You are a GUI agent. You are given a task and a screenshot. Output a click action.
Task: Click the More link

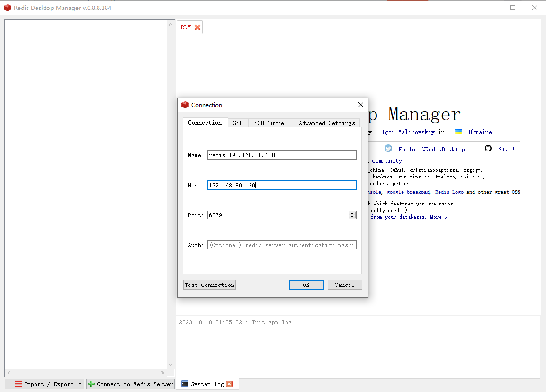[439, 217]
